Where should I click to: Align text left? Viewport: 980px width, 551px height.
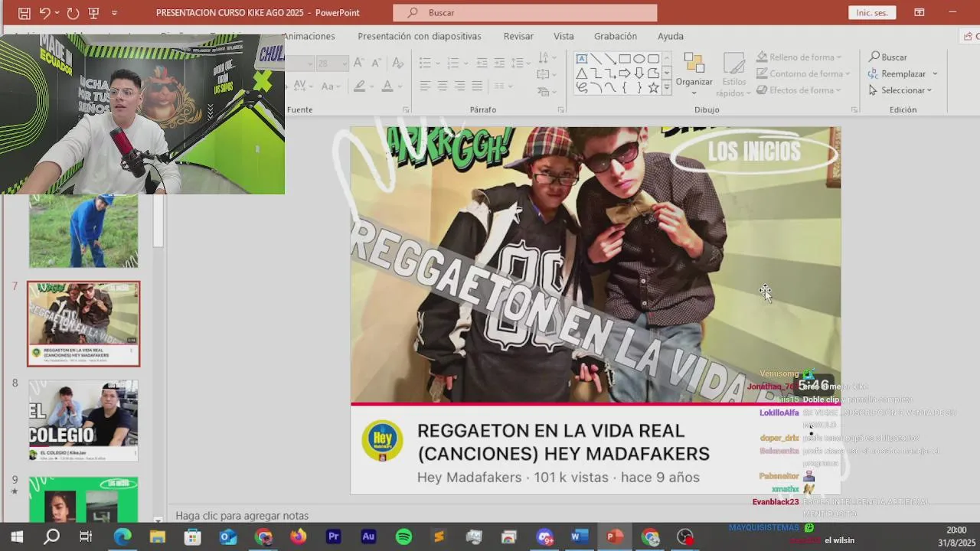(425, 86)
